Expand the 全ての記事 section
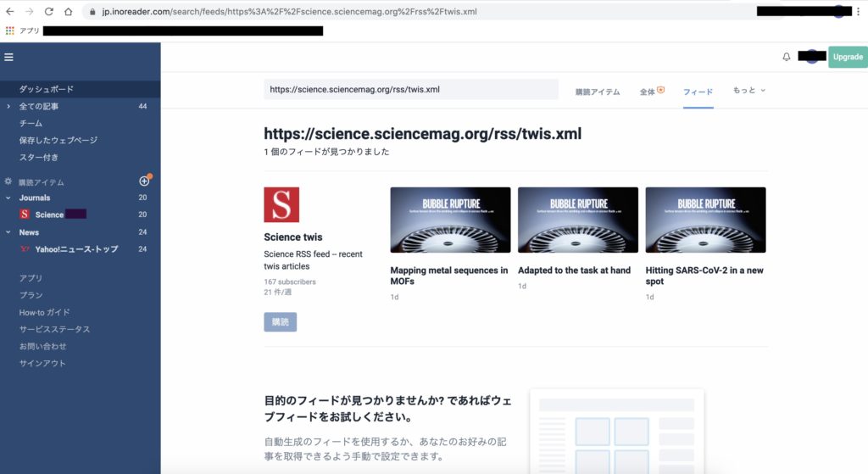868x474 pixels. [x=8, y=106]
